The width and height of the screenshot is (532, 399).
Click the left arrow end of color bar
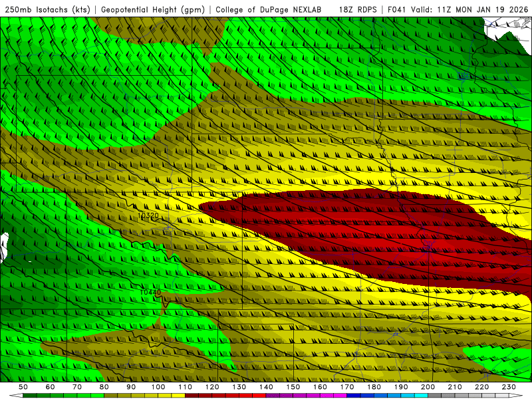(x=16, y=396)
